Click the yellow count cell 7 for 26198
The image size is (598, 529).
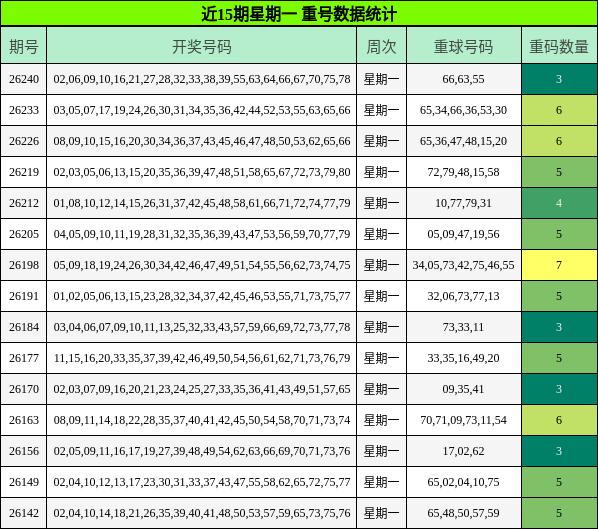click(559, 265)
